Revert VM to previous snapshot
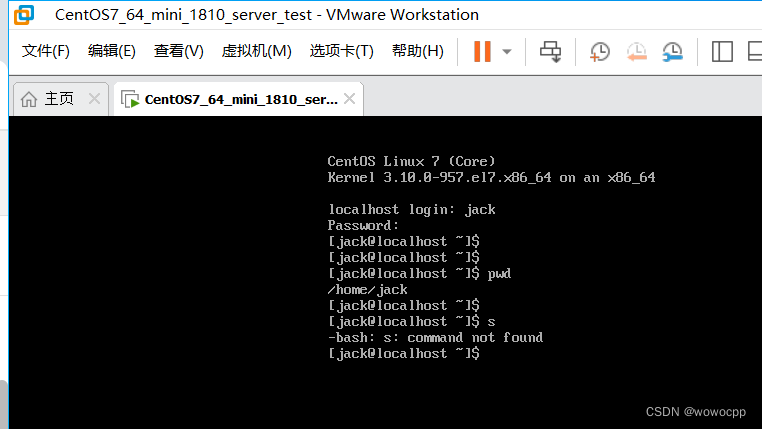 point(637,51)
